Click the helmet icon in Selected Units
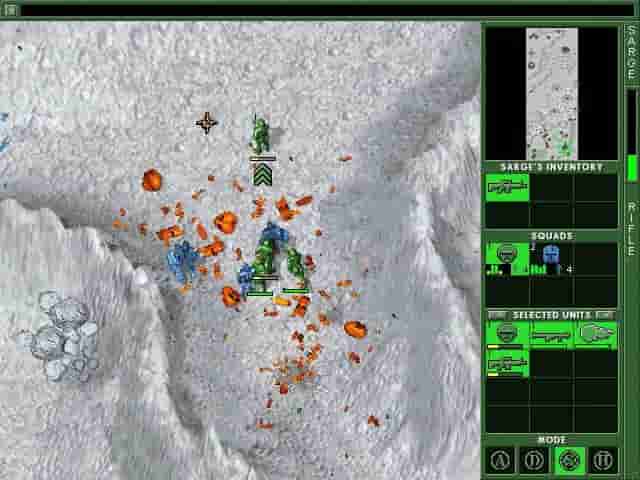Viewport: 640px width, 480px height. coord(507,335)
